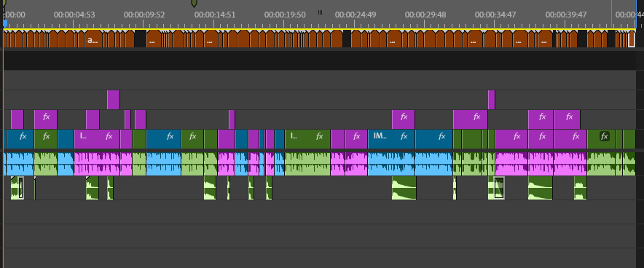Click the ruler at 00:00:29:48
The width and height of the screenshot is (644, 268).
425,15
